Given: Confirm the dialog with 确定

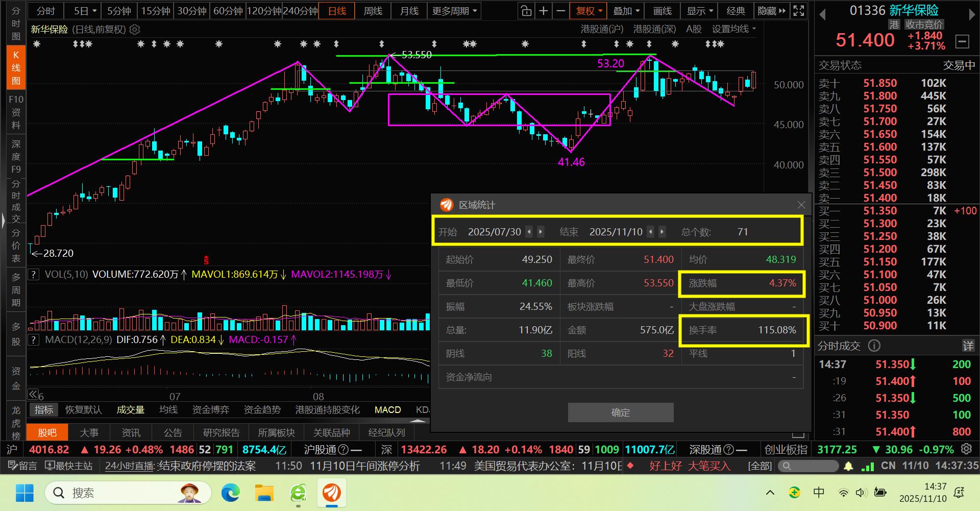Looking at the screenshot, I should [621, 412].
